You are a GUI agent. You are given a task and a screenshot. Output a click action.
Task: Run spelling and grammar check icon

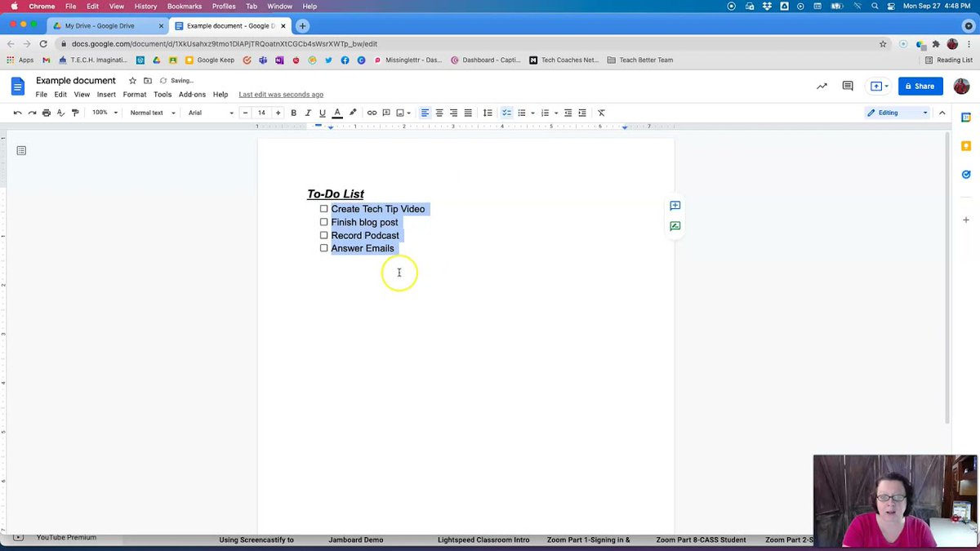[61, 113]
